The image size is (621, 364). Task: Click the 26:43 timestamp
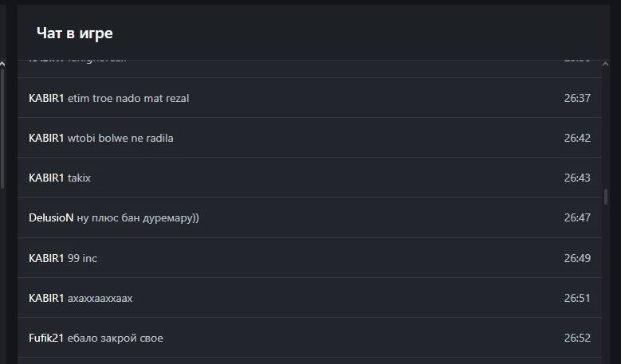point(577,178)
